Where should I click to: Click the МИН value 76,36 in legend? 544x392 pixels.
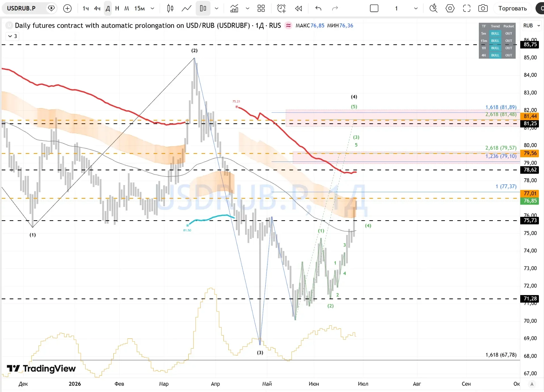346,26
